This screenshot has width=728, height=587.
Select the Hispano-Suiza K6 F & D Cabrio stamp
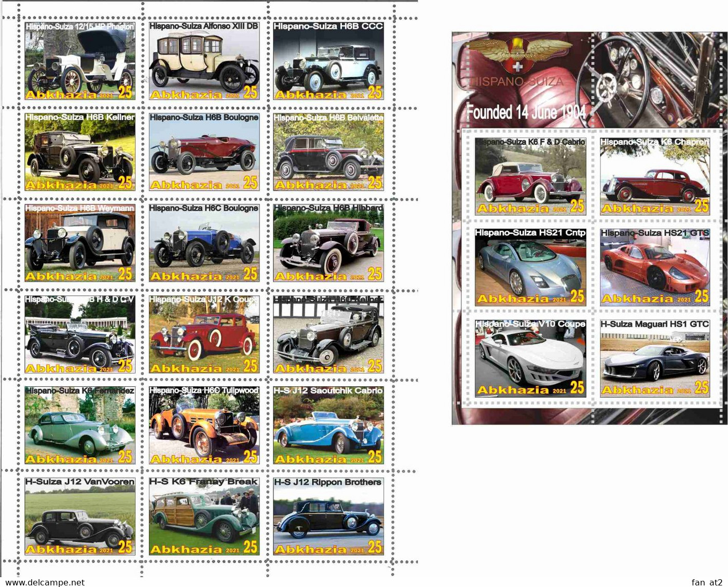(x=530, y=176)
